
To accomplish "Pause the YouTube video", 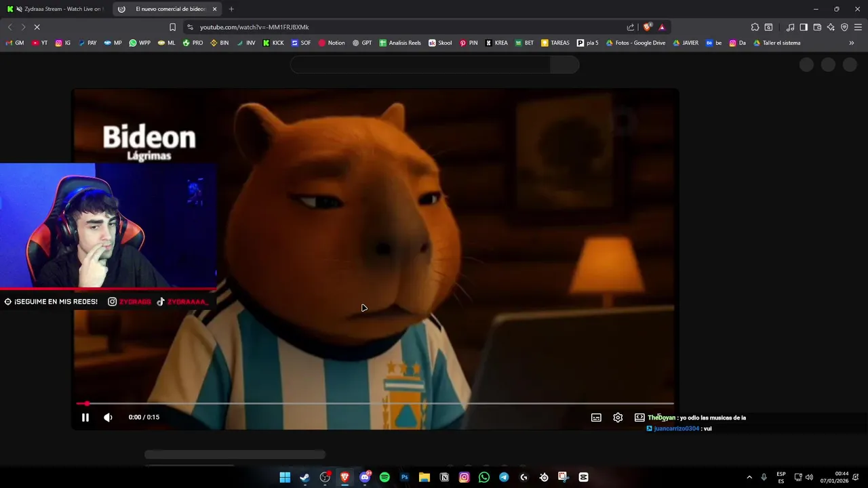I will 85,418.
